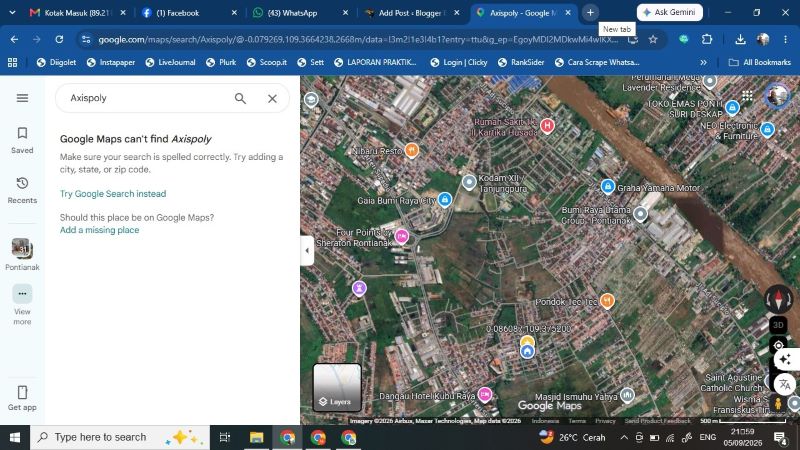
Task: Open the Chrome downloads icon
Action: 740,39
